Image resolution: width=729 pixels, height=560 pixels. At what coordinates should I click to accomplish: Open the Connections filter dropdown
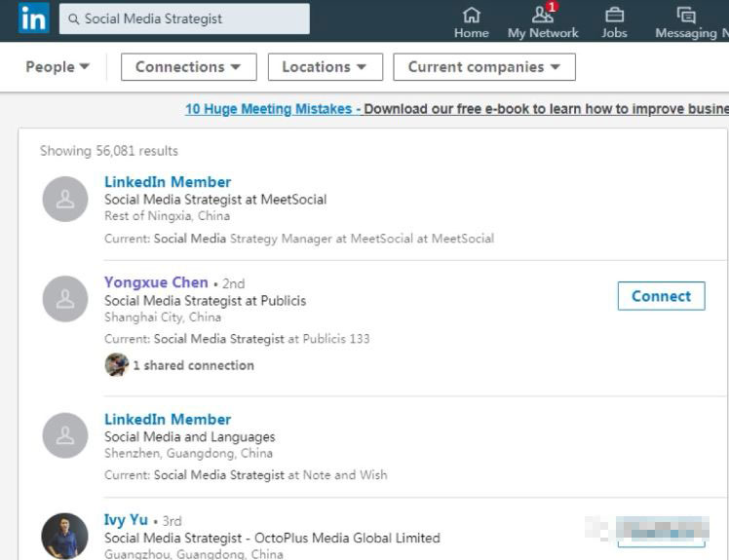click(189, 67)
